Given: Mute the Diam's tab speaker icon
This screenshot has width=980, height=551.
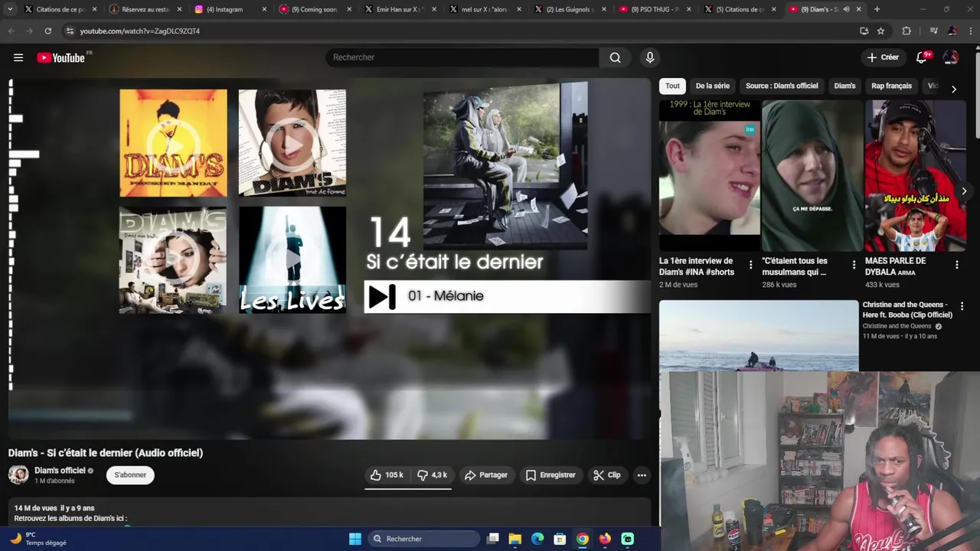Looking at the screenshot, I should (846, 9).
